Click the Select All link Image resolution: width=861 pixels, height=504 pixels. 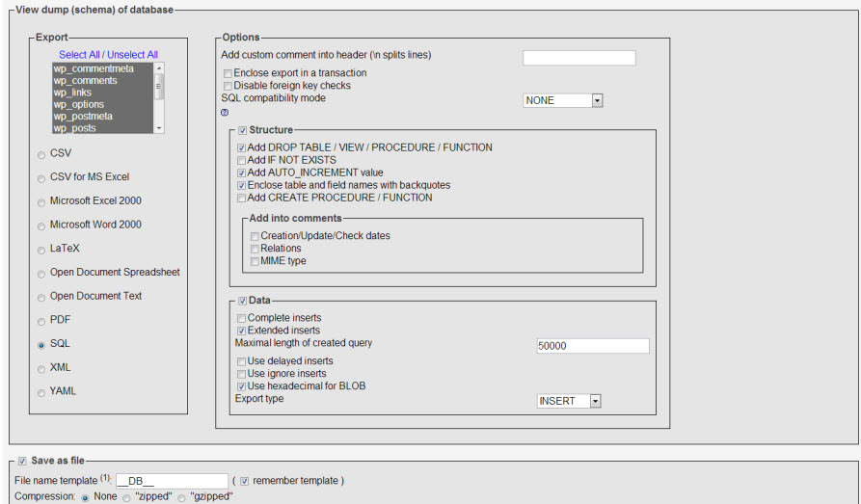coord(79,55)
